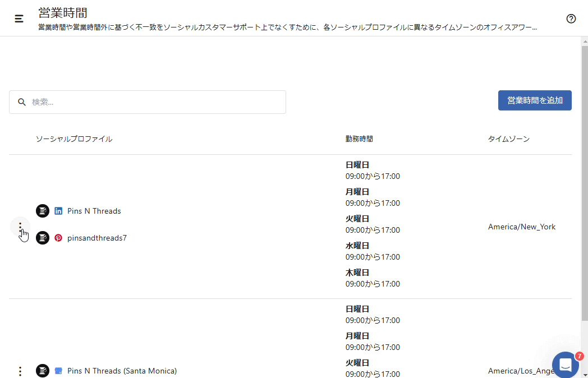Image resolution: width=588 pixels, height=378 pixels.
Task: Click the scrollbar down arrow
Action: pyautogui.click(x=584, y=374)
